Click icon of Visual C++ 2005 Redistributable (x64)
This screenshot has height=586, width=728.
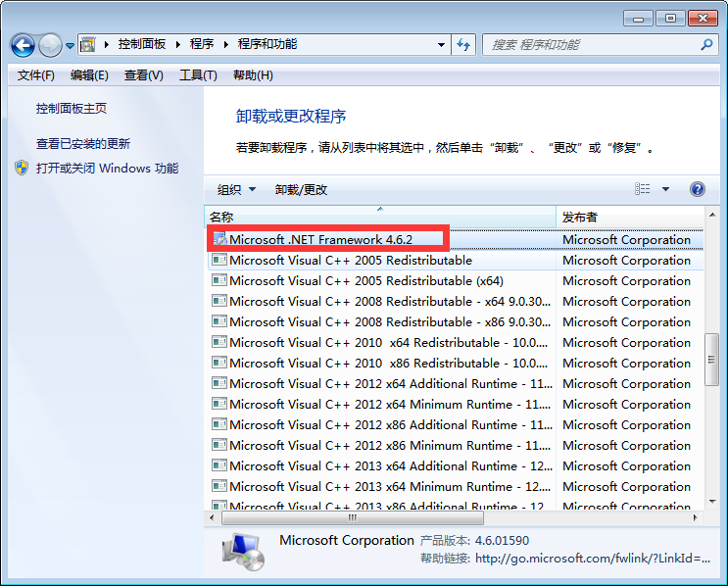point(219,280)
